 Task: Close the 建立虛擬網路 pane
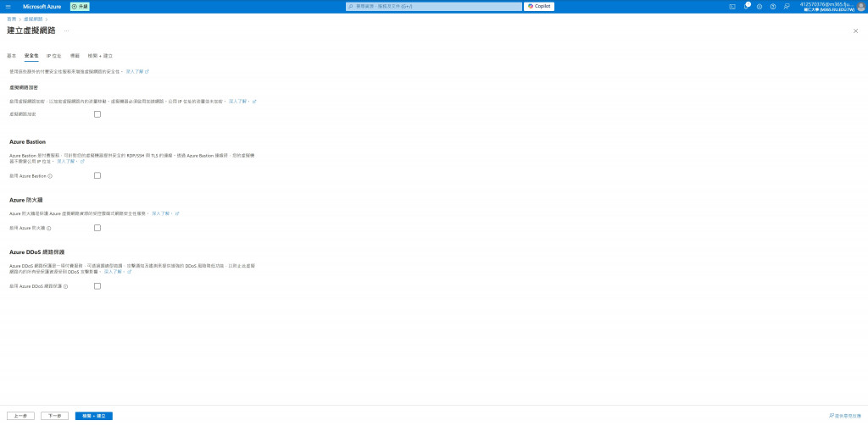855,31
